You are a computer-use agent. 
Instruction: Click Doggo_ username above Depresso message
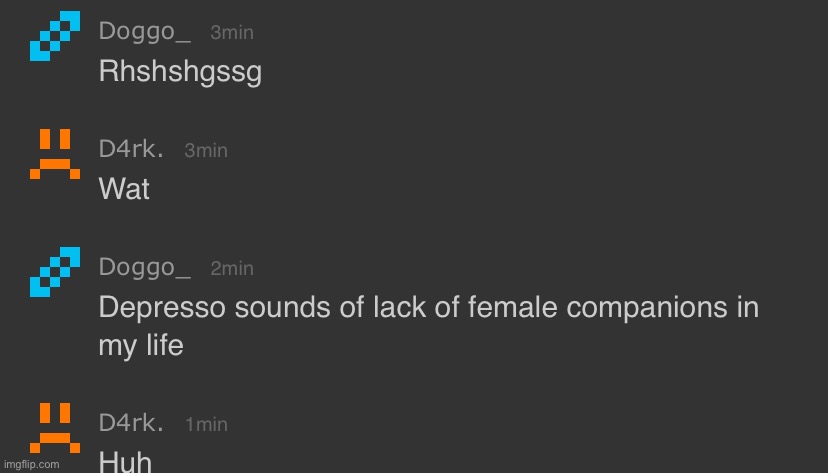pyautogui.click(x=145, y=268)
